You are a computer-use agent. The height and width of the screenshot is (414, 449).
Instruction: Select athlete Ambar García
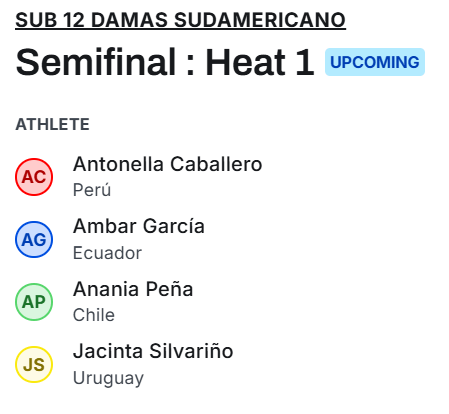(139, 226)
